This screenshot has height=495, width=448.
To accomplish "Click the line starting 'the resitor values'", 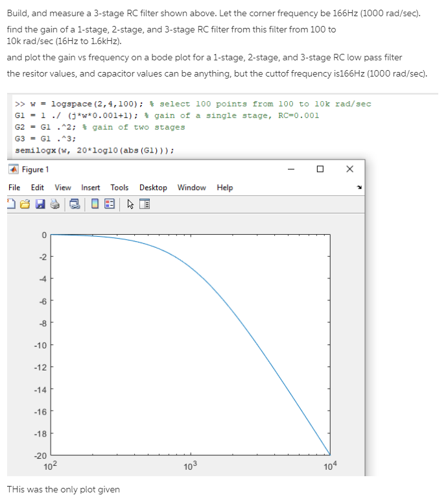I will coord(217,73).
